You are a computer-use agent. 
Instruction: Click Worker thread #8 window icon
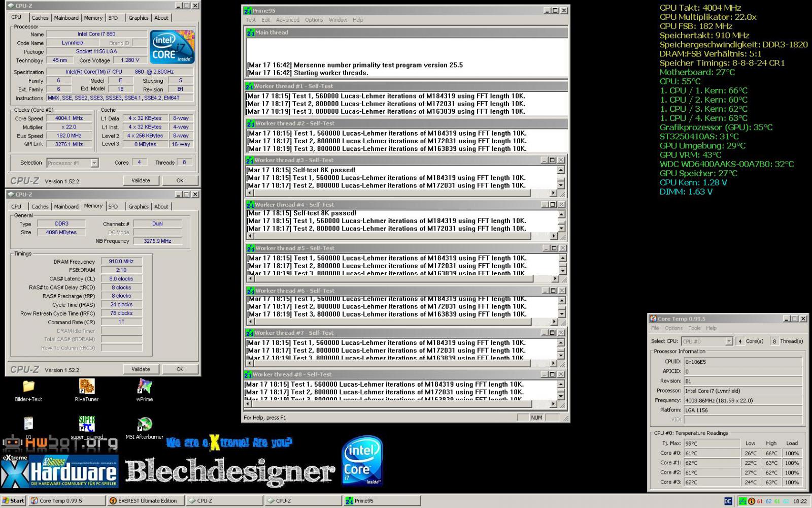click(x=248, y=375)
